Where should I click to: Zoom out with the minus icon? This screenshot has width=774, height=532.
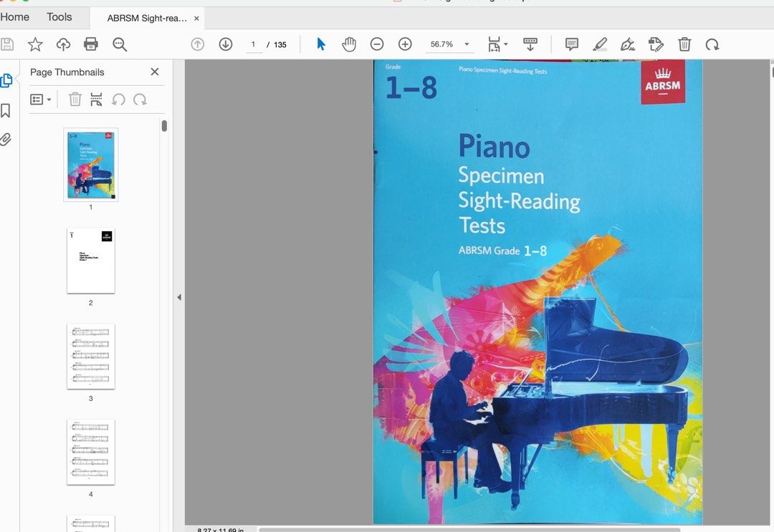pyautogui.click(x=377, y=44)
